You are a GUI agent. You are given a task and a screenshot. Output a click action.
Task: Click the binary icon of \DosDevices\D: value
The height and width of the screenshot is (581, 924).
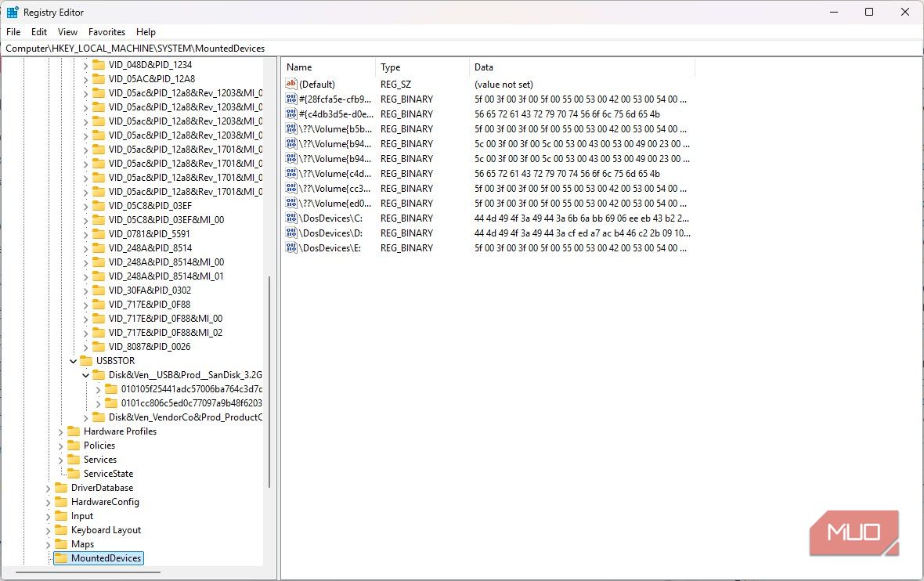click(x=291, y=233)
